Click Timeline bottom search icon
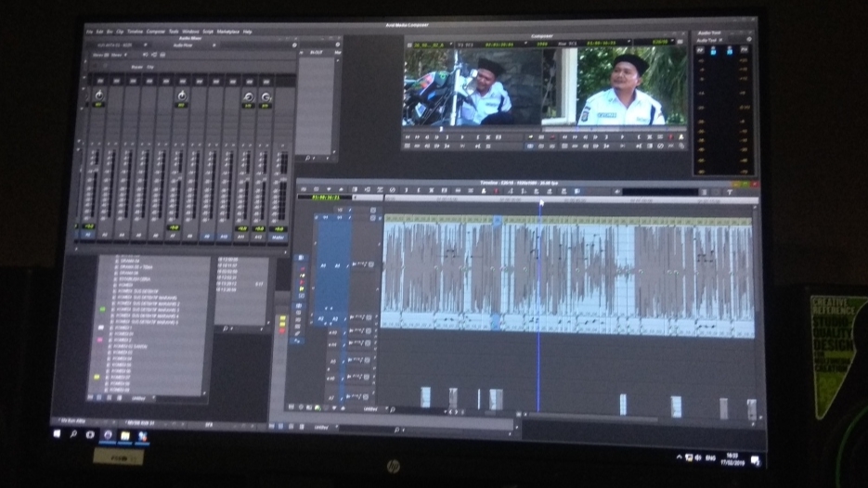The height and width of the screenshot is (488, 868). coord(393,410)
